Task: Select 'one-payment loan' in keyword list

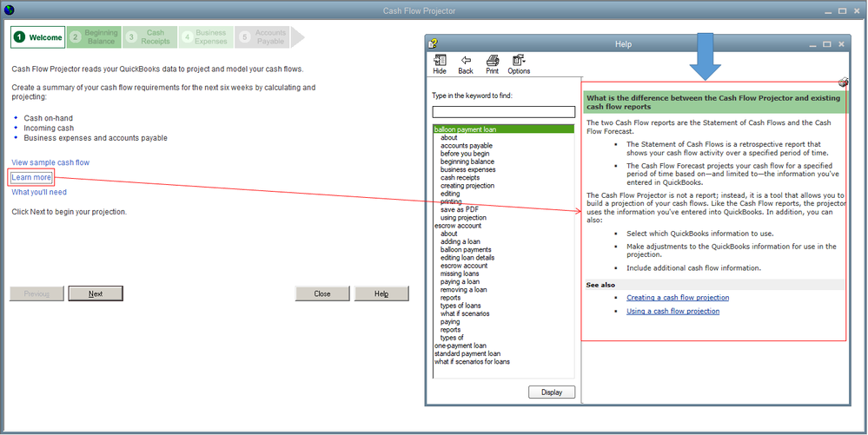Action: pos(461,346)
